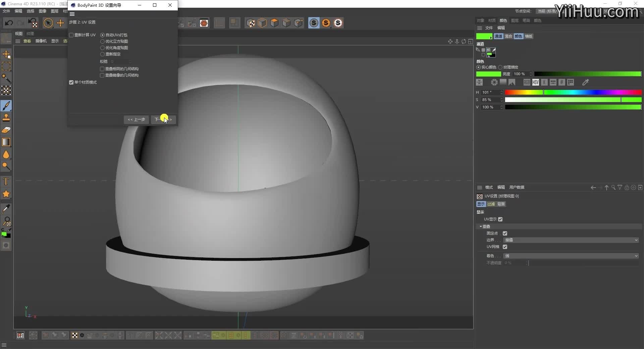644x349 pixels.
Task: Click the 下一步 >> next button
Action: (x=163, y=119)
